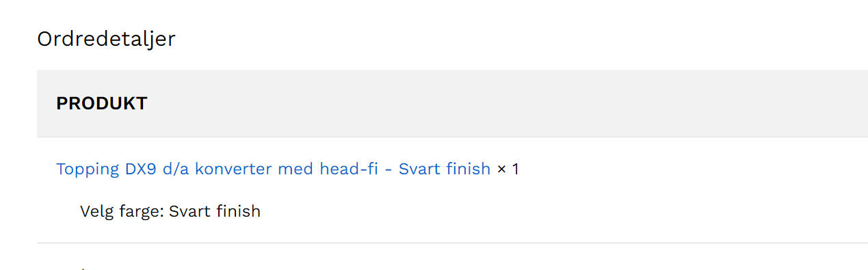
Task: Open the Topping DX9 d/a konverter product link
Action: tap(273, 169)
